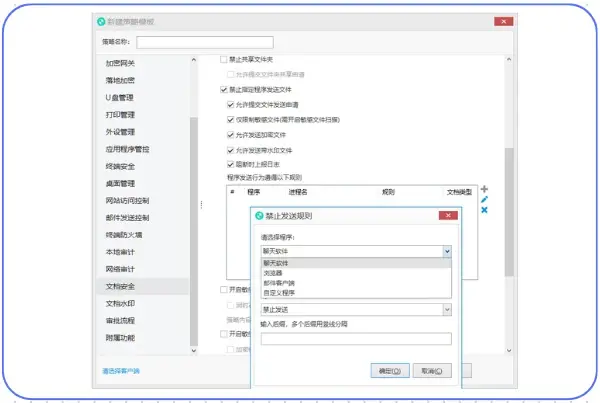Open the 请选择客户端 link
This screenshot has height=403, width=600.
pyautogui.click(x=121, y=371)
